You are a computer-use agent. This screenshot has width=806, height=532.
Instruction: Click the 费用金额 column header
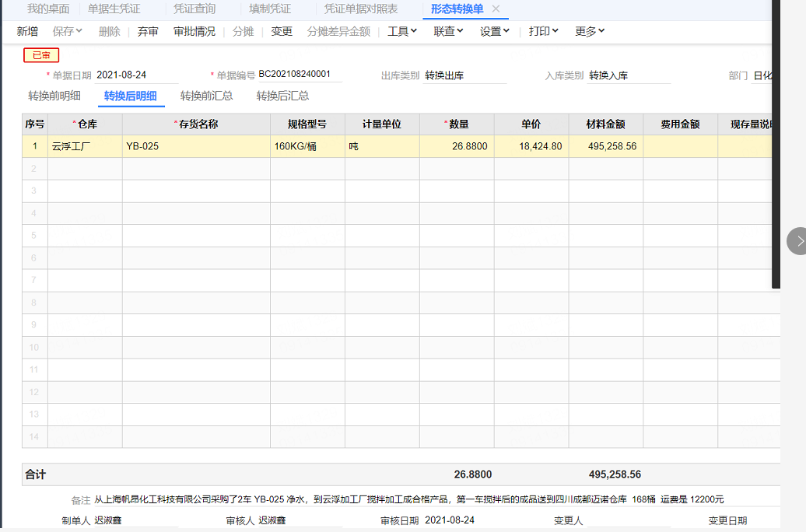pyautogui.click(x=680, y=124)
